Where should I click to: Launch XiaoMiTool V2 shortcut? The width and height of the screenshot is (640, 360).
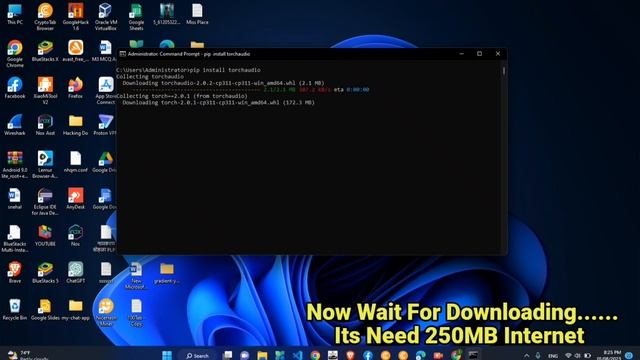point(45,91)
